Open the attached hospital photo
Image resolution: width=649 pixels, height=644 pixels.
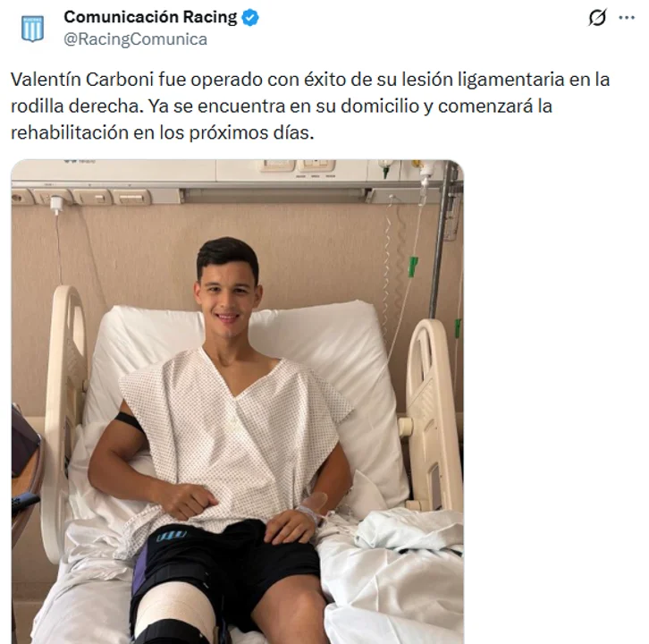pos(237,402)
